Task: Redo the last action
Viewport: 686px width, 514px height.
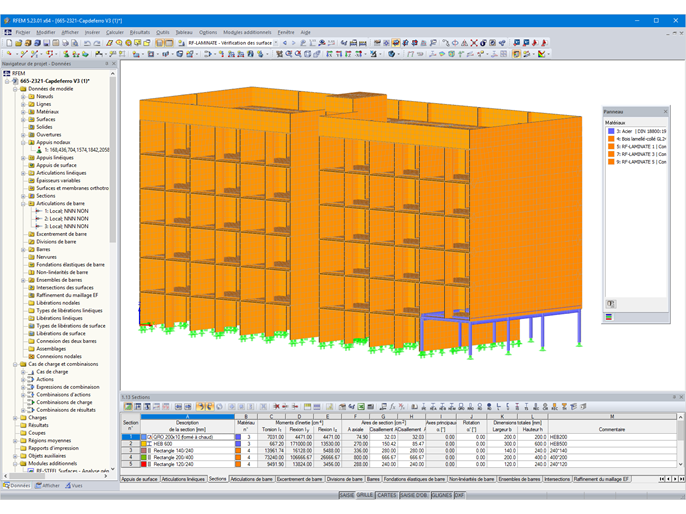Action: (97, 43)
